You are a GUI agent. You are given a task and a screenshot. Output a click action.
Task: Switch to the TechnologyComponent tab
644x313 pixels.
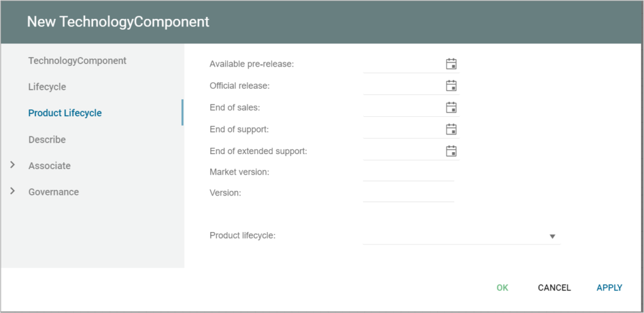click(77, 61)
